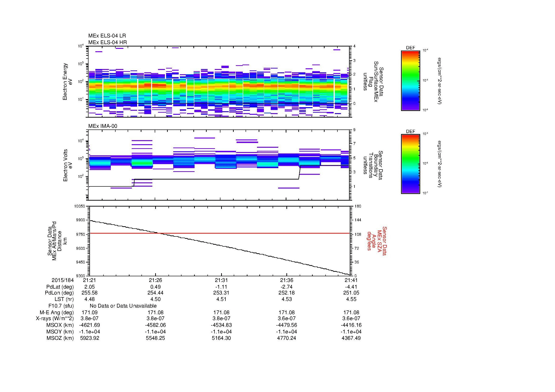Click the lower colorbar units label

pos(440,164)
